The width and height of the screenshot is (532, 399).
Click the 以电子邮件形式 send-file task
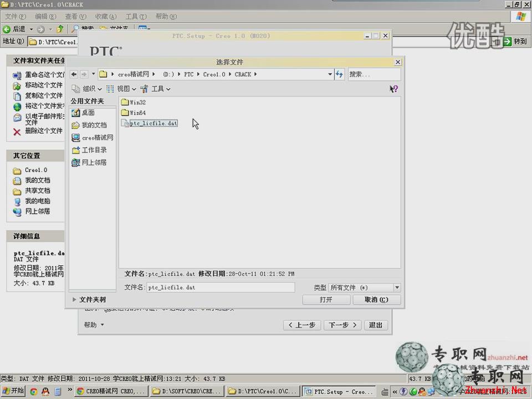click(38, 119)
